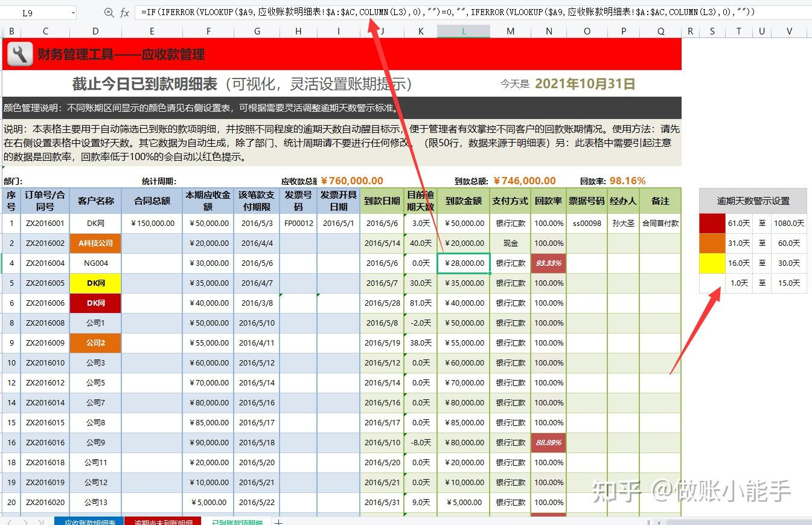The image size is (812, 525).
Task: Select invoice number FP00012 cell
Action: point(298,224)
